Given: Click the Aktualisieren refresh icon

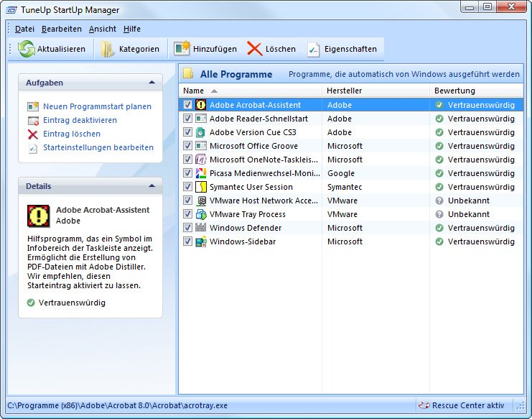Looking at the screenshot, I should click(26, 49).
